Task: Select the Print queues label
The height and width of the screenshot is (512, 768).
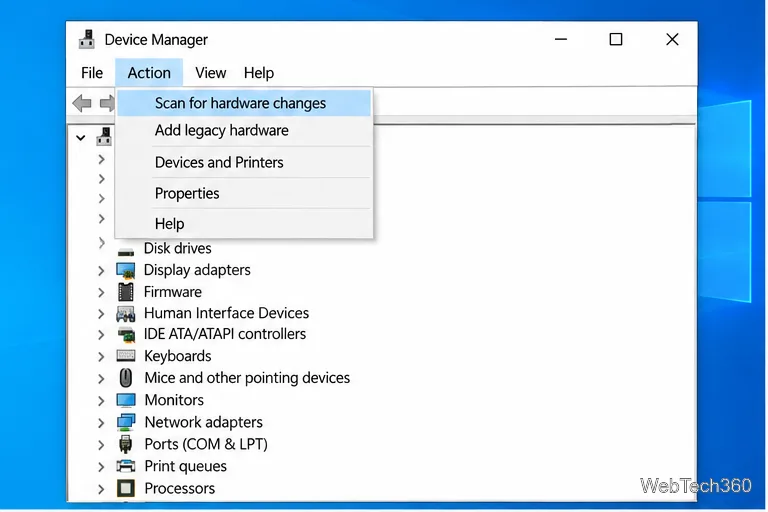Action: pyautogui.click(x=186, y=466)
